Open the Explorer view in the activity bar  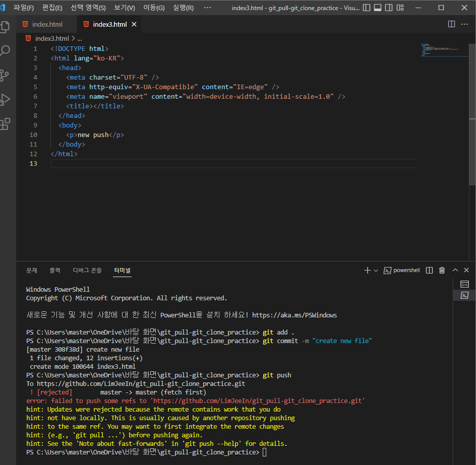pyautogui.click(x=6, y=26)
